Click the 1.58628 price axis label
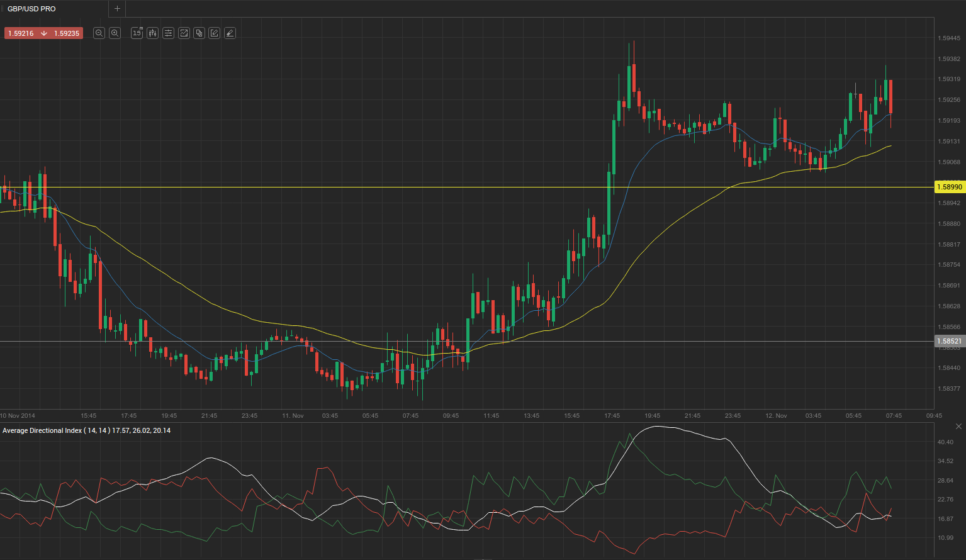 point(949,306)
